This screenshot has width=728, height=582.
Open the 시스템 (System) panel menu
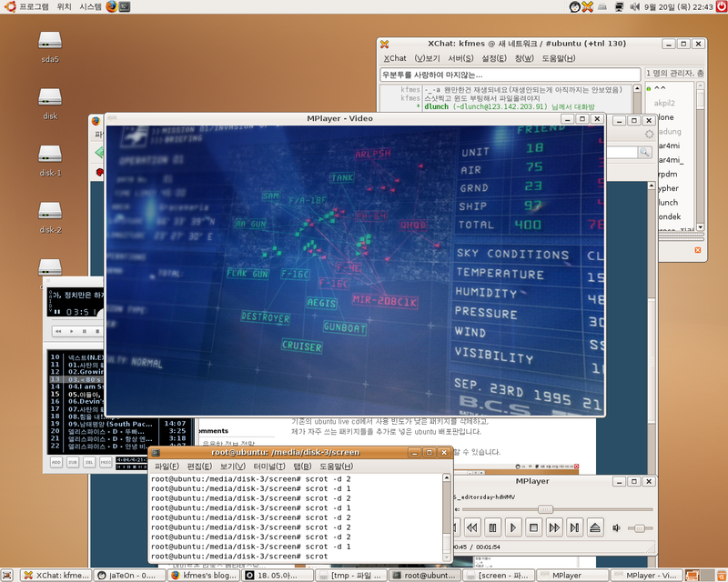click(x=90, y=6)
